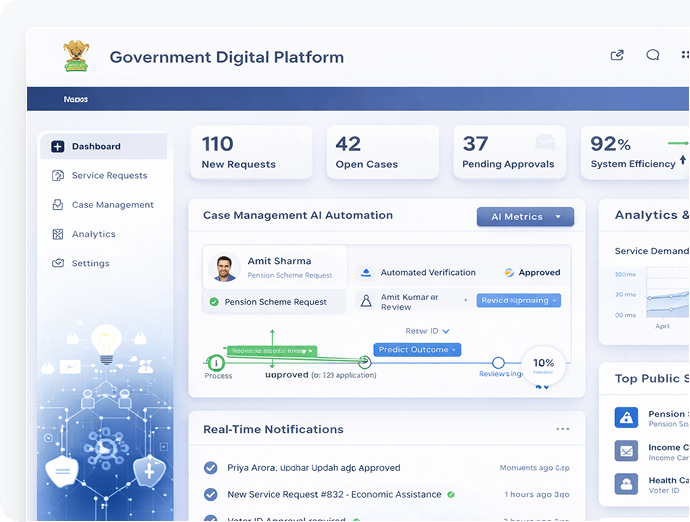
Task: Open the blue review status dropdown
Action: [519, 300]
